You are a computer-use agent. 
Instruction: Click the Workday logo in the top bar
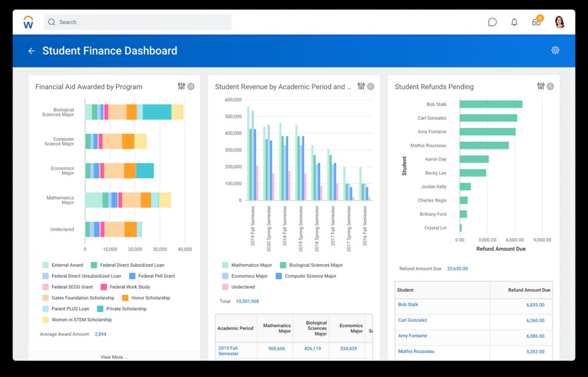point(28,22)
